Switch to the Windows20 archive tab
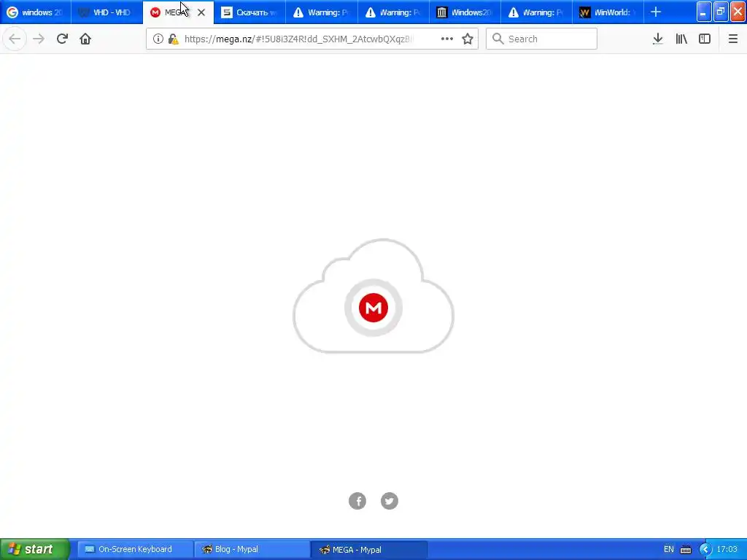 click(x=465, y=12)
